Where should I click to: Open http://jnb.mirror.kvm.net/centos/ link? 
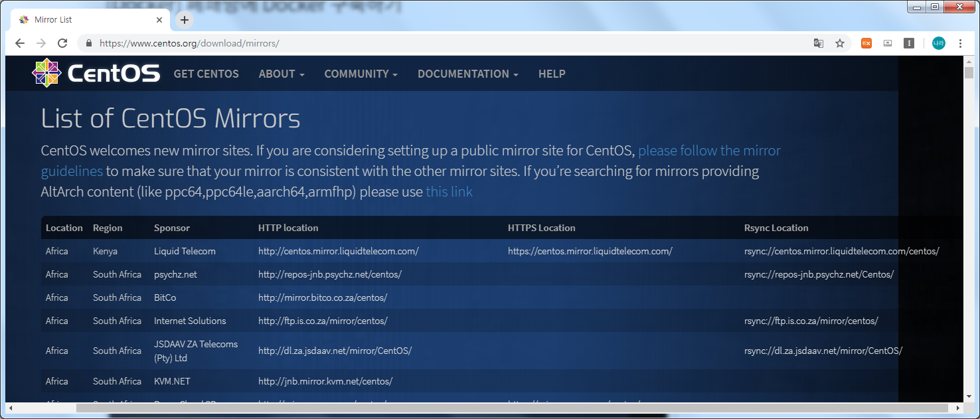coord(325,381)
